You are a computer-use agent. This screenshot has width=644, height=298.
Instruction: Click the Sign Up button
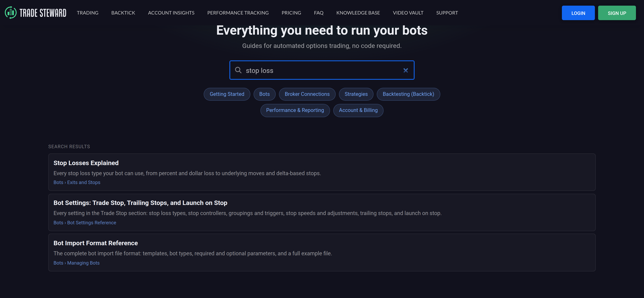[617, 13]
